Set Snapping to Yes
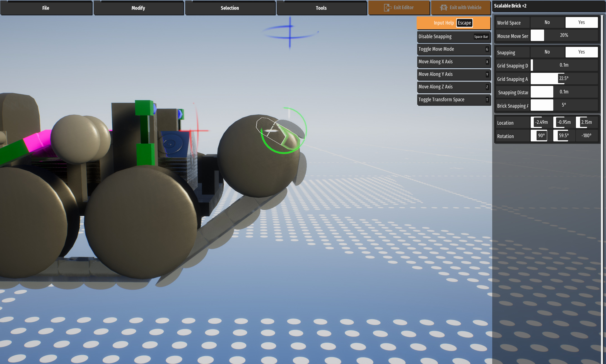The width and height of the screenshot is (606, 364). click(x=581, y=52)
